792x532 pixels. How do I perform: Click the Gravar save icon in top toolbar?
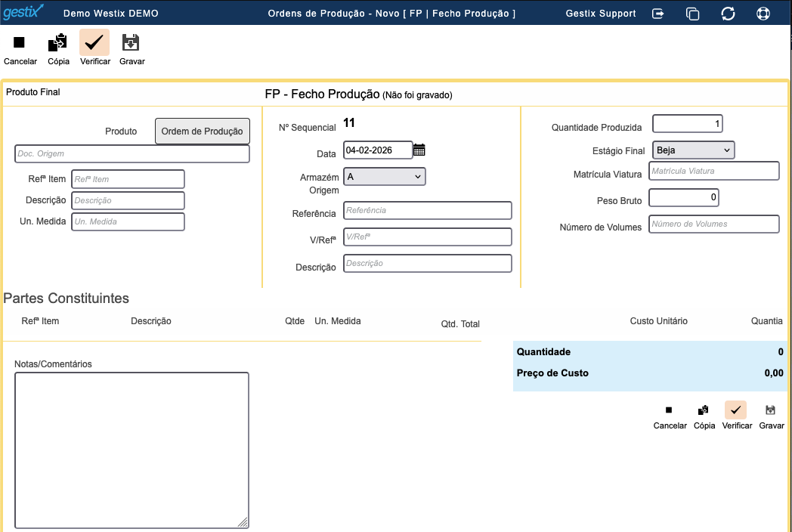click(x=131, y=43)
